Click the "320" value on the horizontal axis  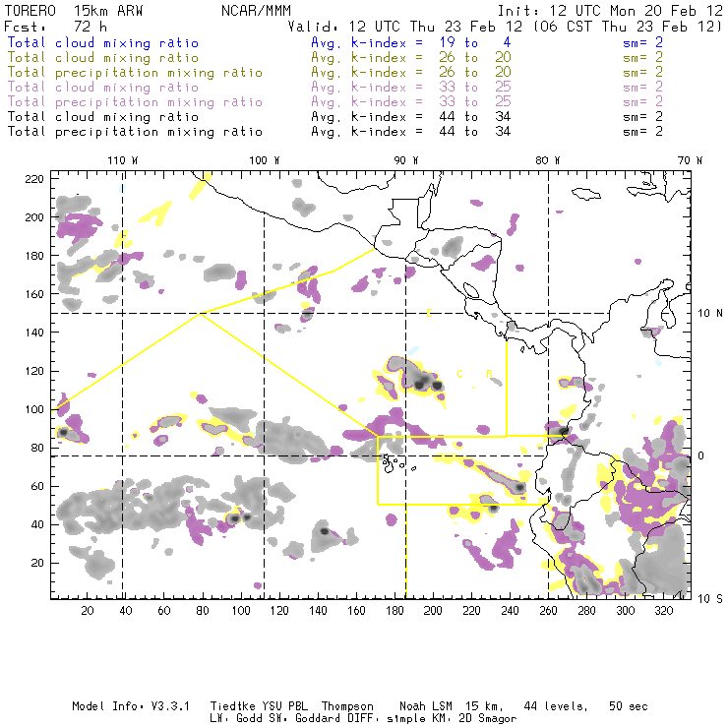coord(663,611)
